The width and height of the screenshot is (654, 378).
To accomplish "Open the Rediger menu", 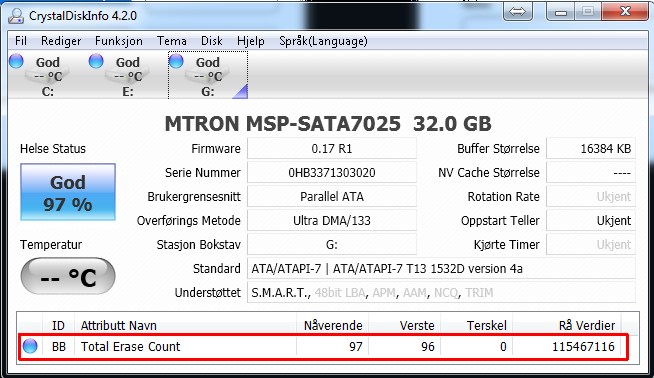I will 61,41.
